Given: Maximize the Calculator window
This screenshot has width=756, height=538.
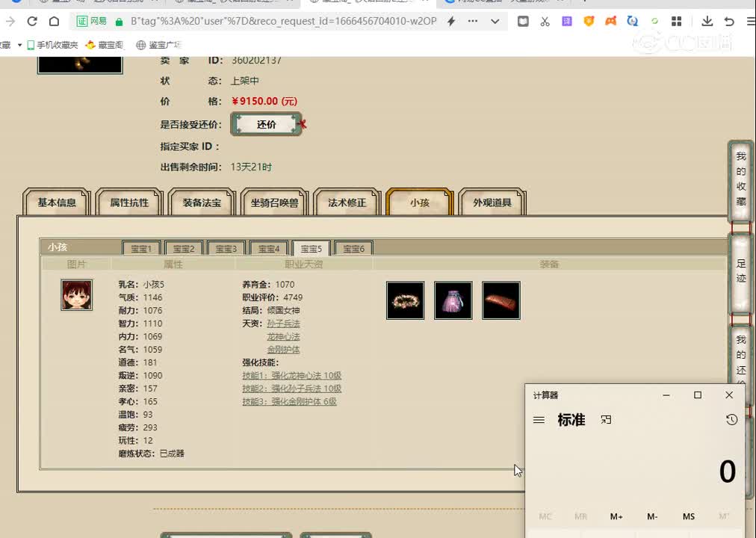Looking at the screenshot, I should click(698, 395).
